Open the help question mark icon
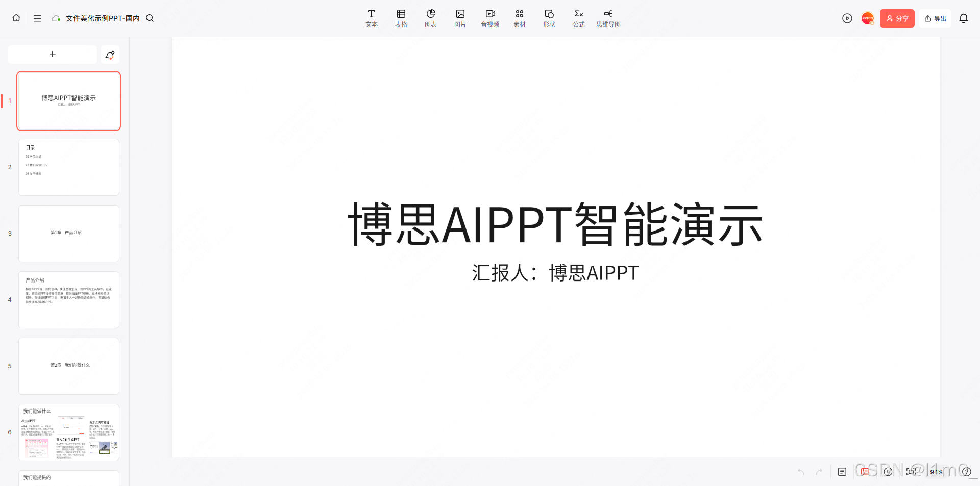Image resolution: width=980 pixels, height=486 pixels. tap(966, 472)
